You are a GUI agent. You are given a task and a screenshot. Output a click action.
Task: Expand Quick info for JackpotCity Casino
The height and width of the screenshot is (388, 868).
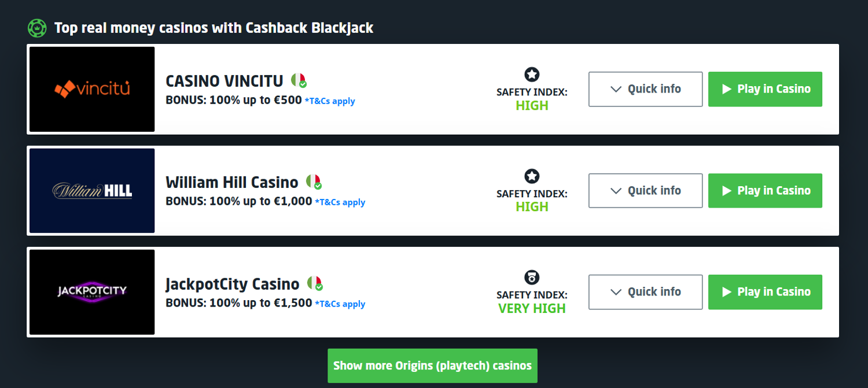point(645,292)
